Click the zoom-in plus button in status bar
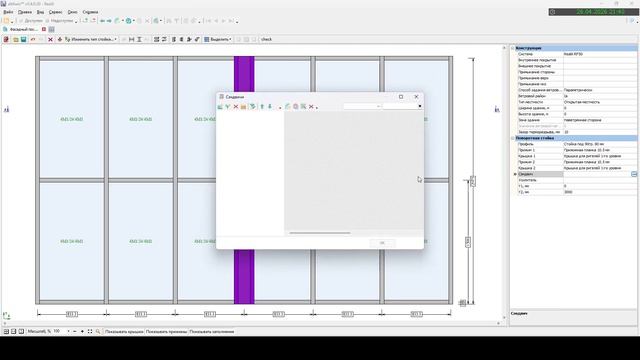The image size is (640, 360). click(x=82, y=331)
